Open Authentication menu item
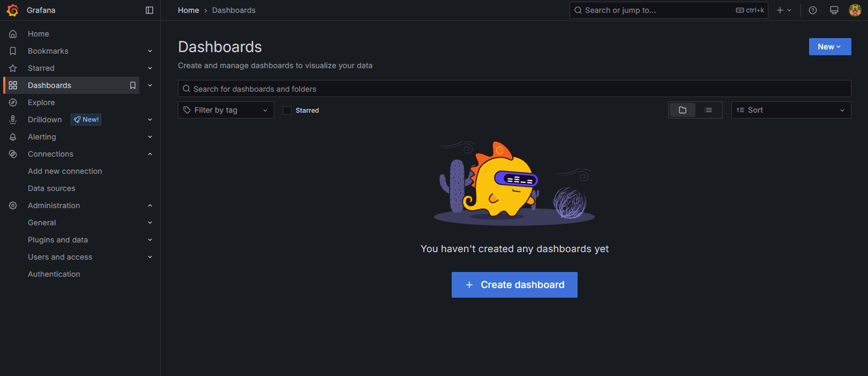This screenshot has height=376, width=868. coord(54,274)
